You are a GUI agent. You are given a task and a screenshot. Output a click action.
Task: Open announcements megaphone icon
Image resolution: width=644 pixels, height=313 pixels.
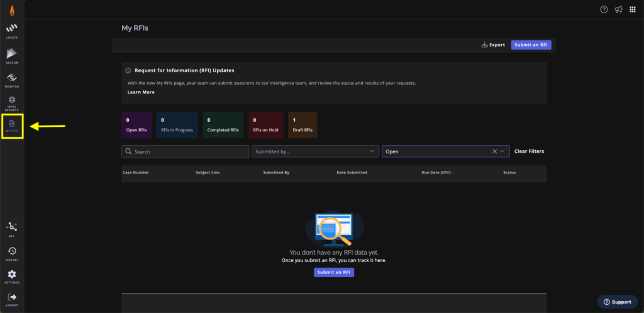[618, 9]
